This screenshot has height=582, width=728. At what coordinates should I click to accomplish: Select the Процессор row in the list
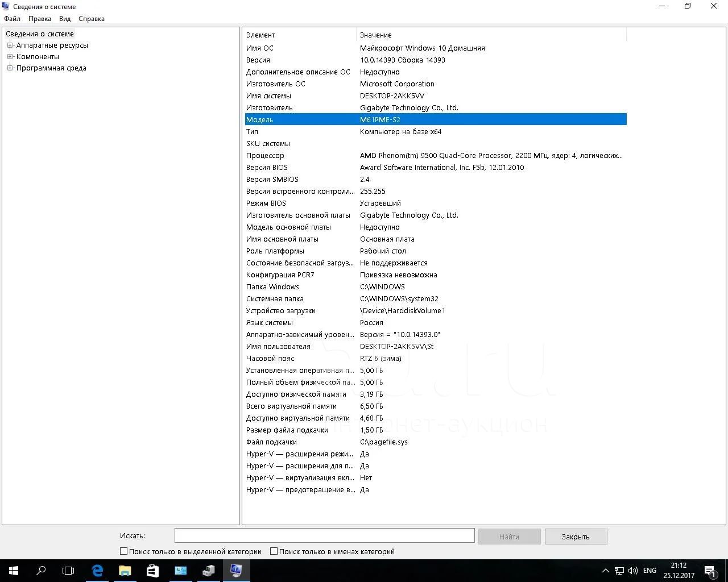coord(265,156)
